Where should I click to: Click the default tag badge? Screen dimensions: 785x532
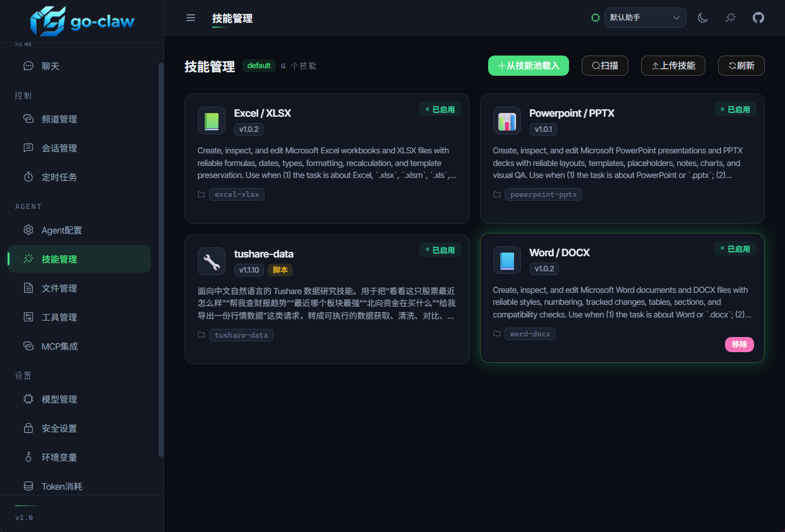[x=259, y=66]
